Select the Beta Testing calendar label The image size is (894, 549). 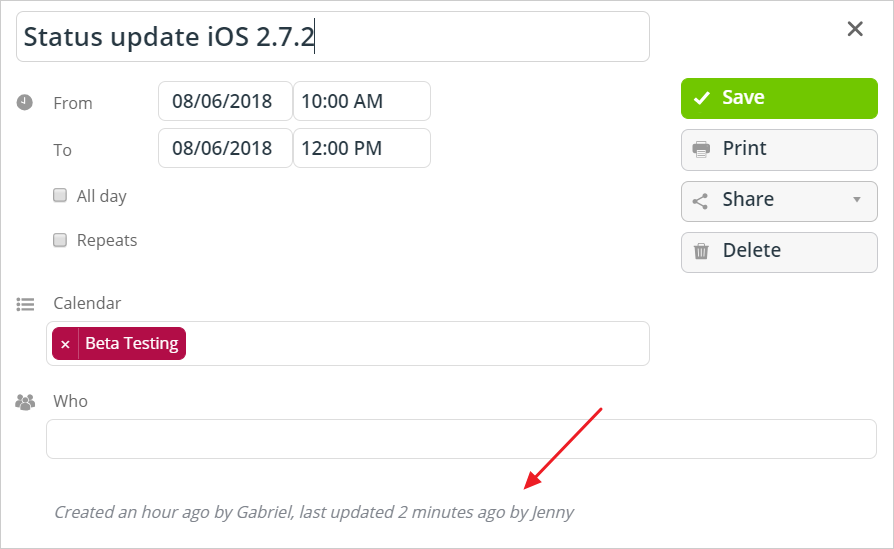132,344
